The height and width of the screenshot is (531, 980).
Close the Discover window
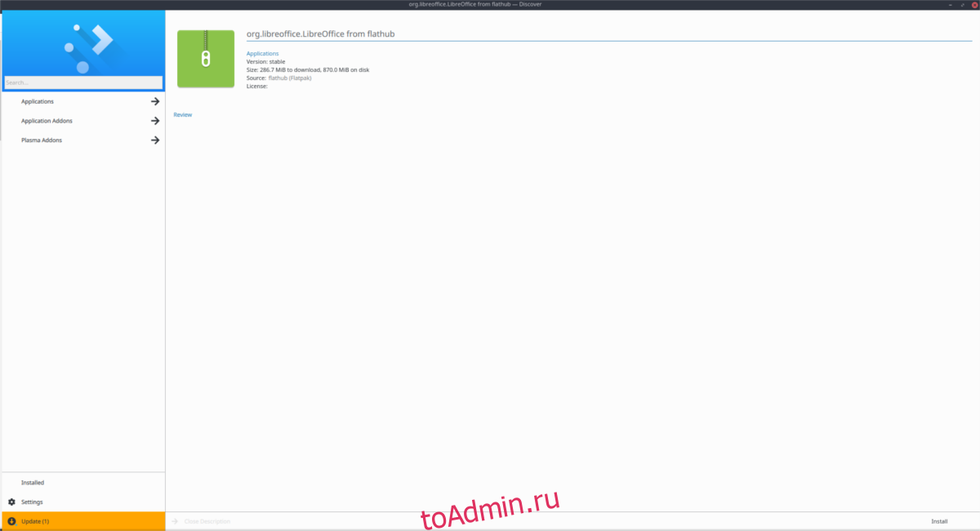pyautogui.click(x=974, y=4)
